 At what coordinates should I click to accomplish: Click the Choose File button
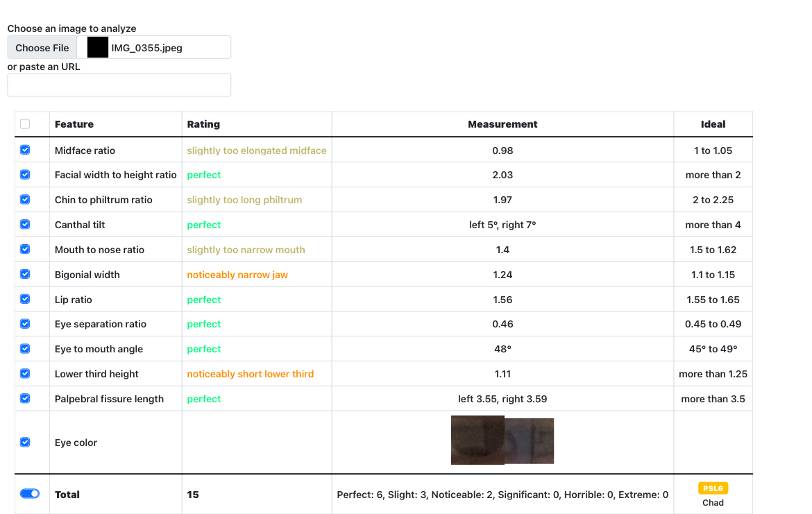point(42,48)
